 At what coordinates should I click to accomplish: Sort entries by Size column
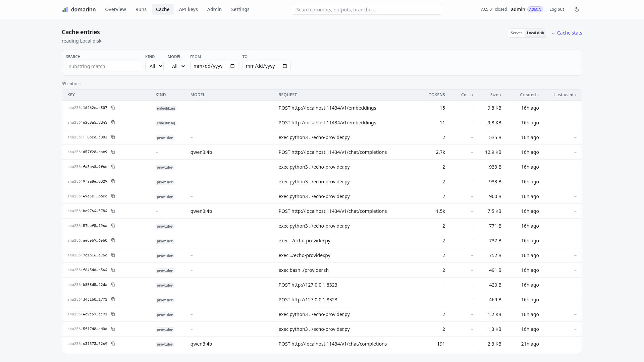click(496, 95)
